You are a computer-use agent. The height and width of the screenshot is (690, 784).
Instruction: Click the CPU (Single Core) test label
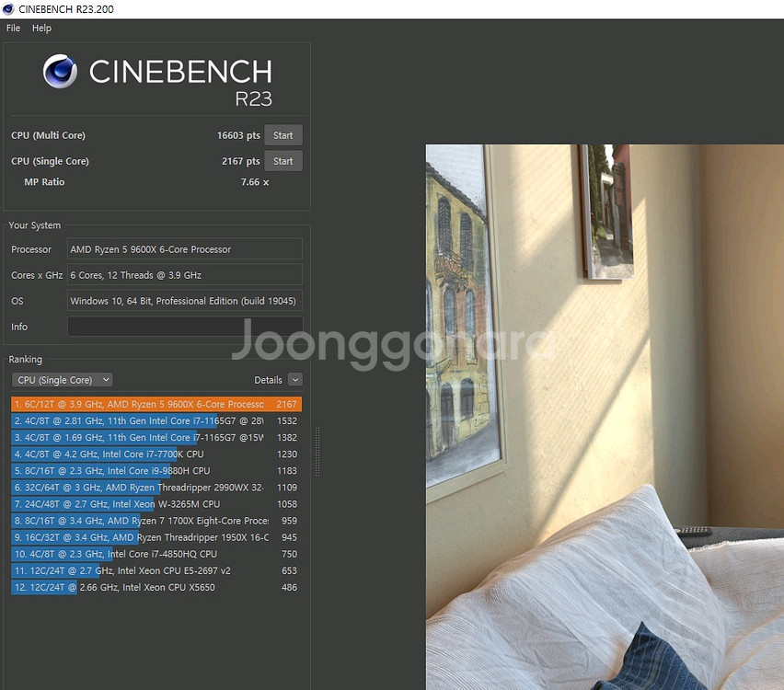[50, 161]
